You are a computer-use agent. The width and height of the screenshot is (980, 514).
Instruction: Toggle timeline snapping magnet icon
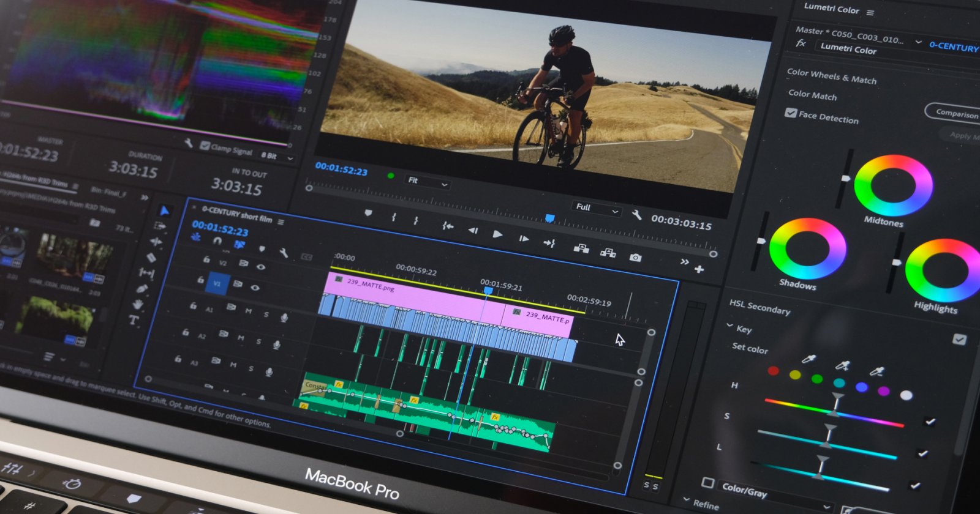point(217,241)
